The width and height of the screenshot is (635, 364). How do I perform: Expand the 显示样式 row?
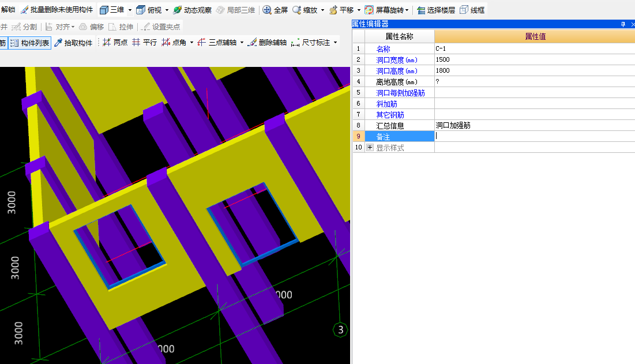click(x=370, y=148)
